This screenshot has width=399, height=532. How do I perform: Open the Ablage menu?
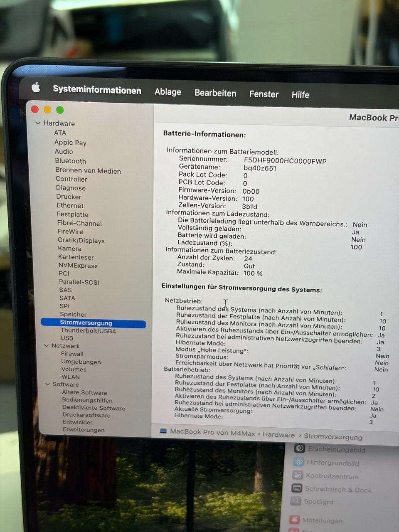click(x=168, y=92)
